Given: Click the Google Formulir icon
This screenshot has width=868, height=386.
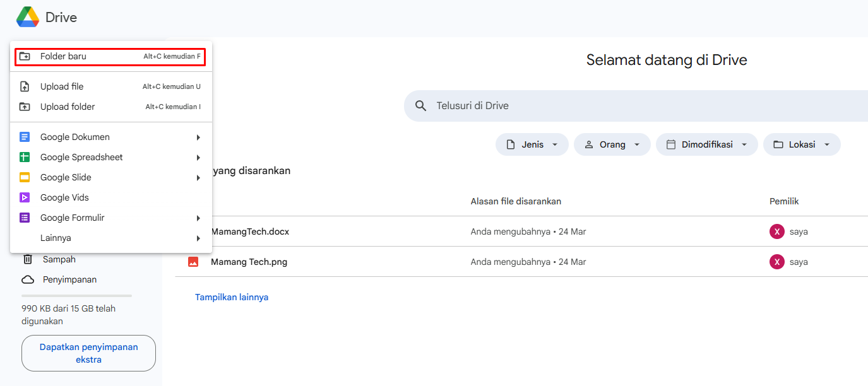Looking at the screenshot, I should click(x=25, y=218).
